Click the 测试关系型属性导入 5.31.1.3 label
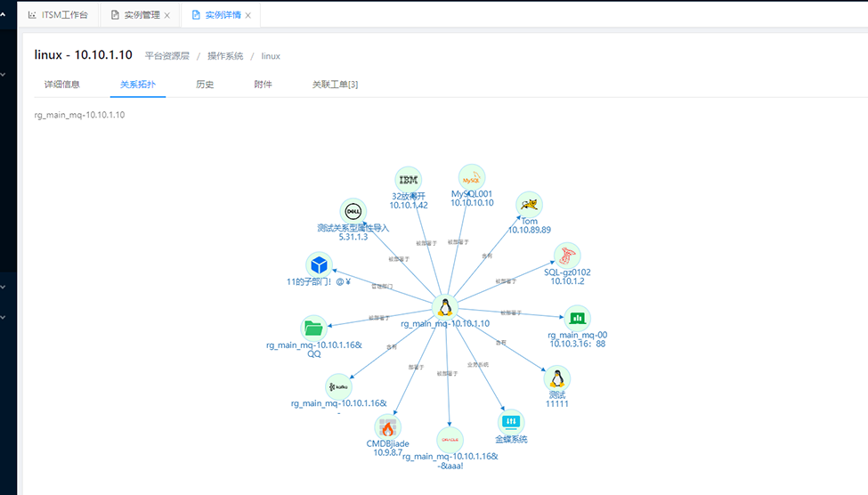The height and width of the screenshot is (495, 868). (353, 232)
